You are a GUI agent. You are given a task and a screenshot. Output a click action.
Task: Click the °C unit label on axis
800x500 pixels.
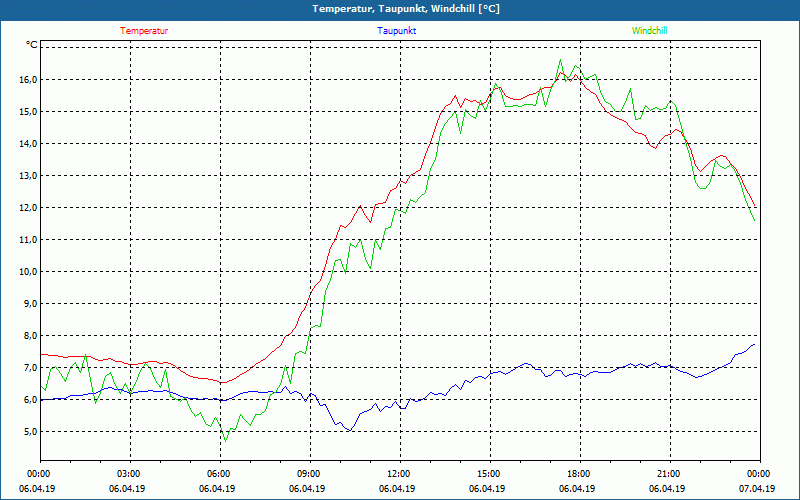[32, 45]
